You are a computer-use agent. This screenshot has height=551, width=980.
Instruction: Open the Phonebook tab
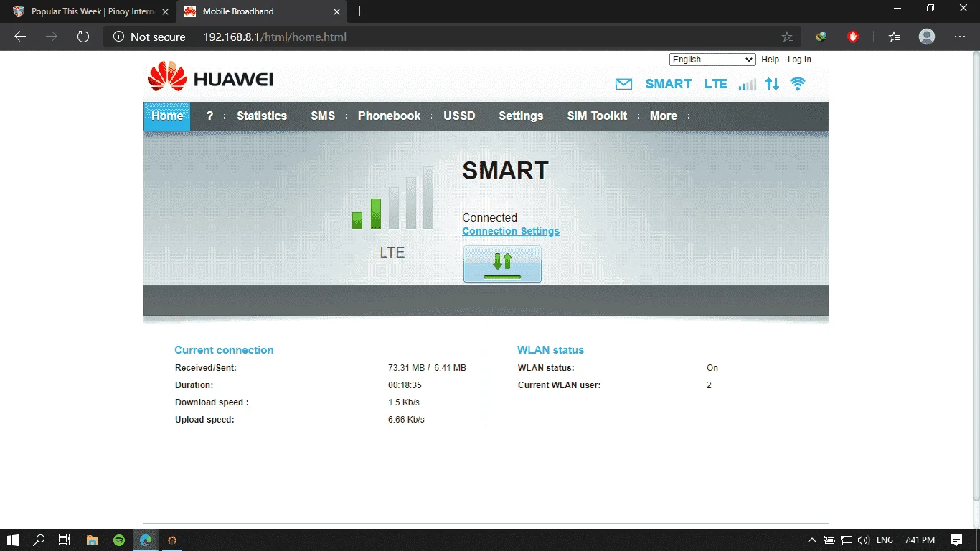389,116
